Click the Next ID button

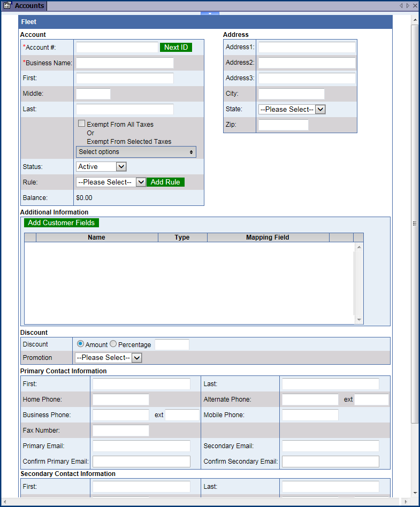pyautogui.click(x=175, y=47)
